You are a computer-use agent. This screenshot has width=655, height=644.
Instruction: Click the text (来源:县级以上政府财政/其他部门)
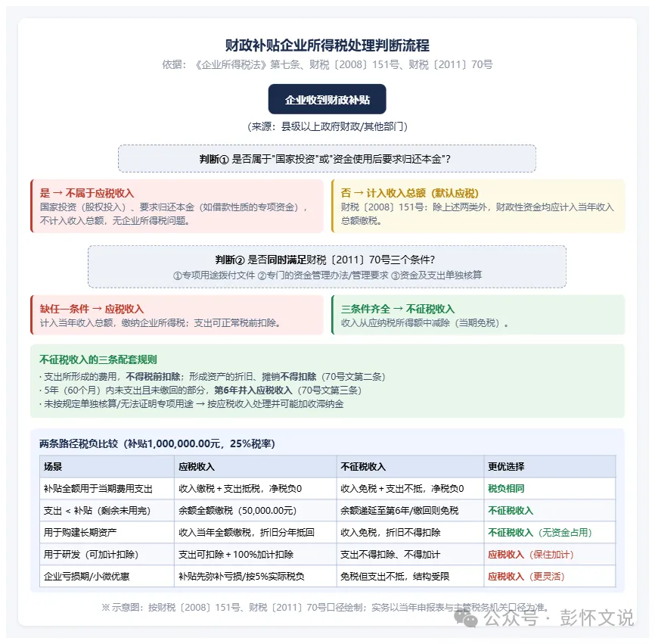point(327,126)
